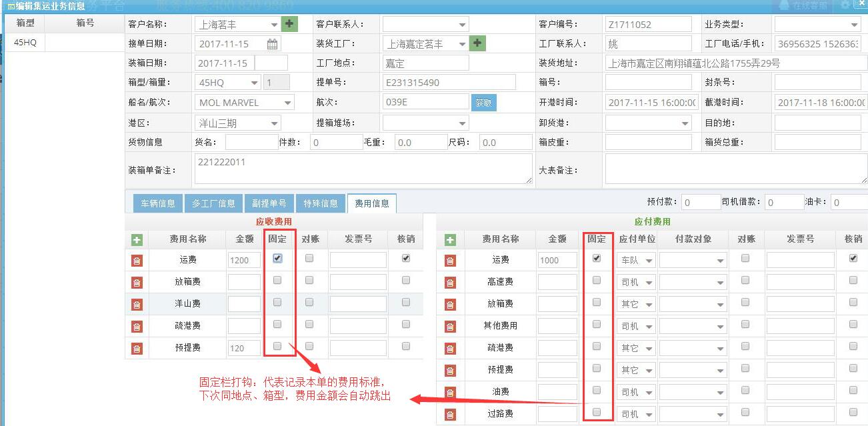The width and height of the screenshot is (868, 426).
Task: Remove the 油费 row in 应付费用
Action: click(450, 392)
